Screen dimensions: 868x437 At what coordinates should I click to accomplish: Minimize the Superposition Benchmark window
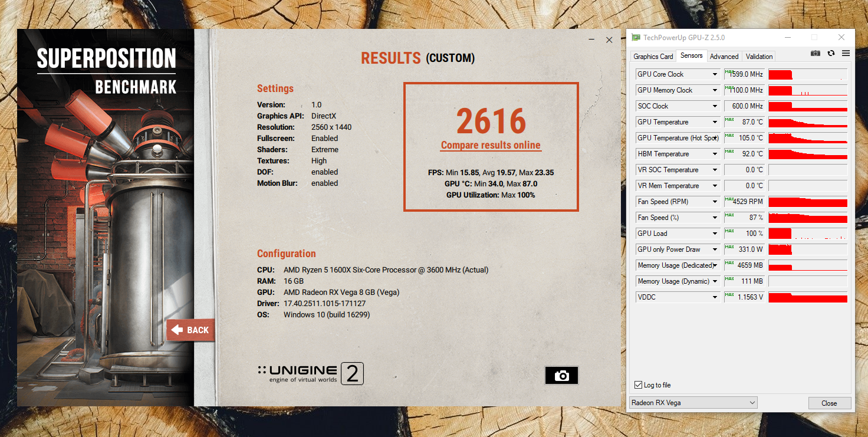(x=591, y=40)
